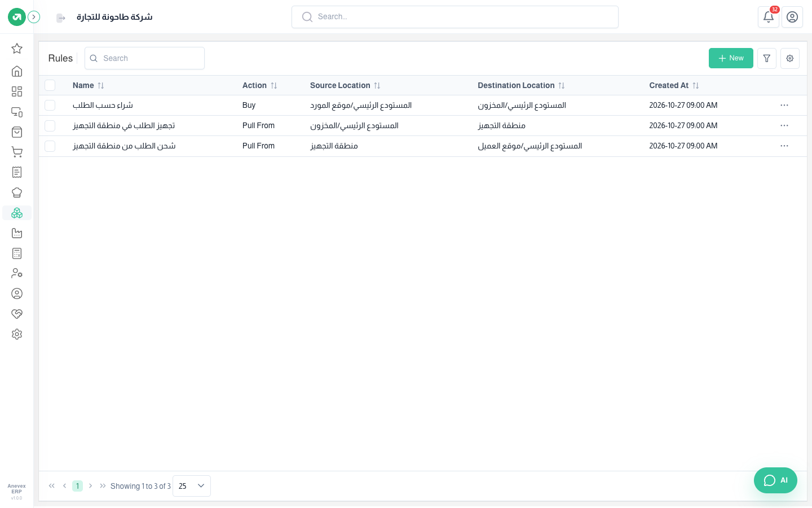
Task: Focus the Rules search field
Action: [x=144, y=58]
